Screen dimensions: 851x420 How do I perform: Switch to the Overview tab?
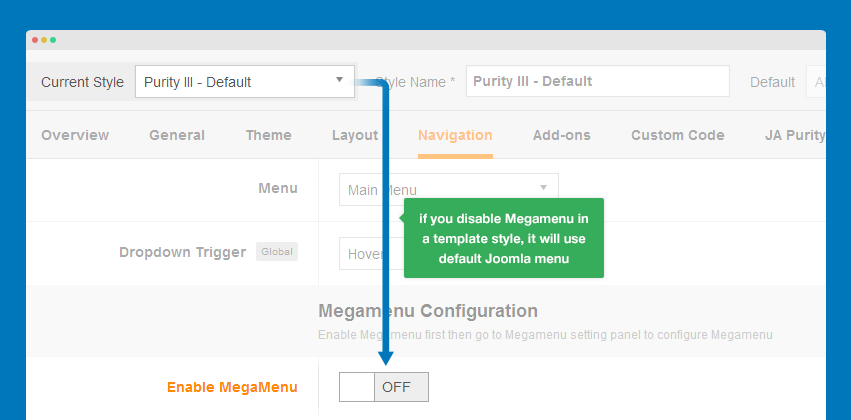click(x=75, y=135)
